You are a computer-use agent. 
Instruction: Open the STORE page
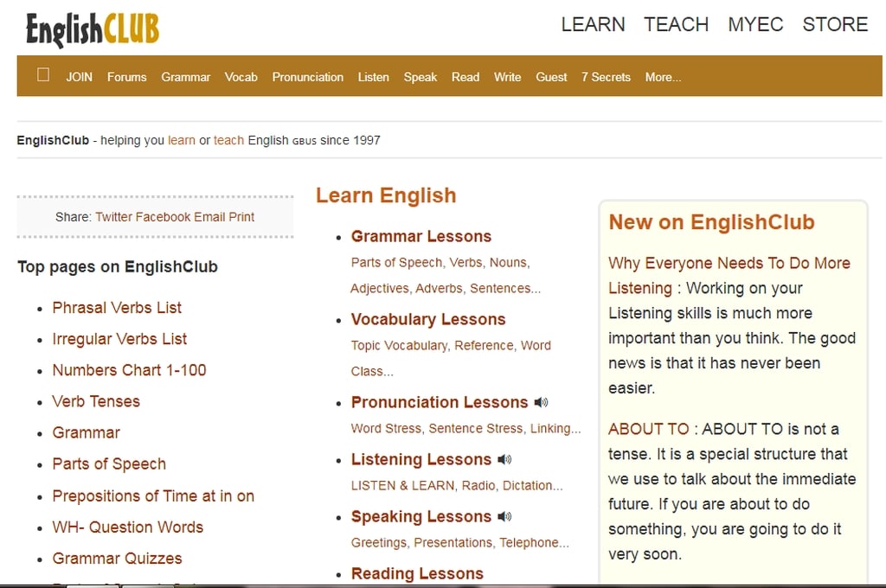coord(834,24)
